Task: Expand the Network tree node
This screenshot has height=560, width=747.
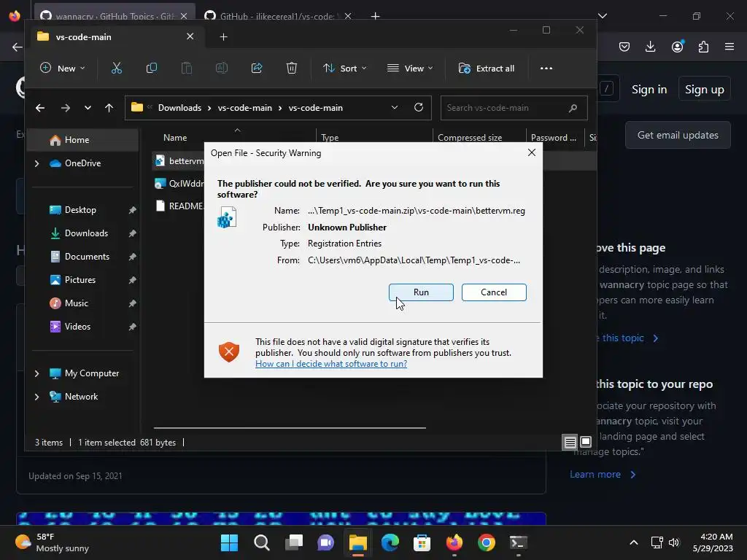Action: coord(36,397)
